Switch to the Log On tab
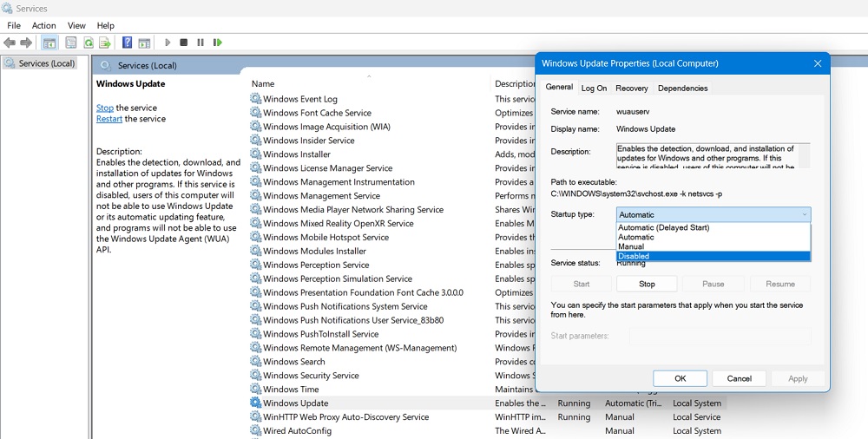868x439 pixels. [x=594, y=88]
